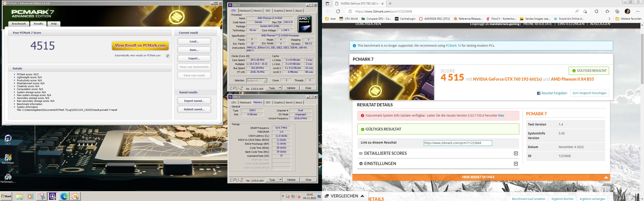Click the network status tray icon
The image size is (644, 201).
point(293,196)
